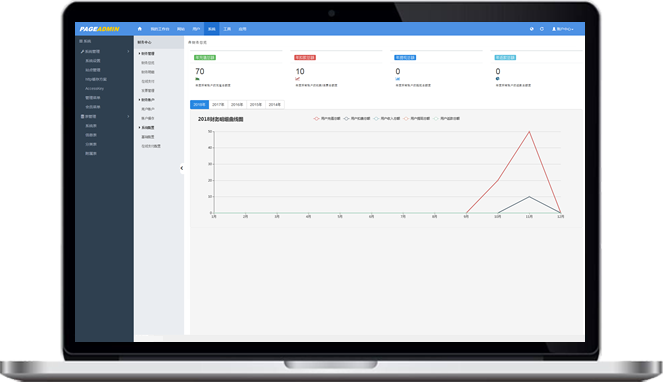Toggle the gray diamond legend series

pos(346,118)
